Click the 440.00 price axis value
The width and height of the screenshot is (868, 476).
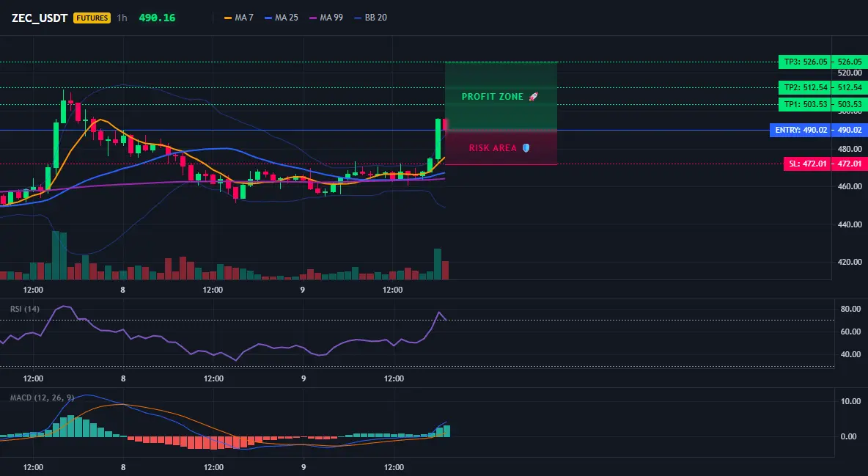[x=850, y=224]
